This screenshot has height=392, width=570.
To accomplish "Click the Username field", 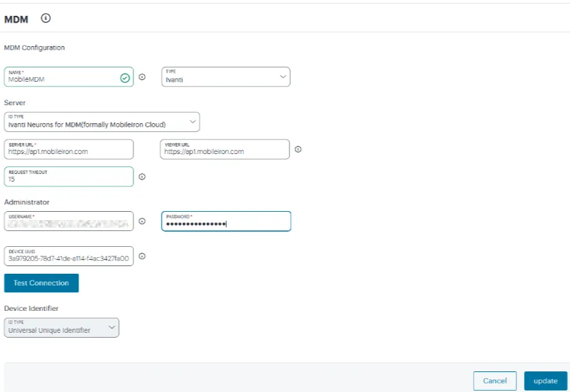I will tap(69, 221).
